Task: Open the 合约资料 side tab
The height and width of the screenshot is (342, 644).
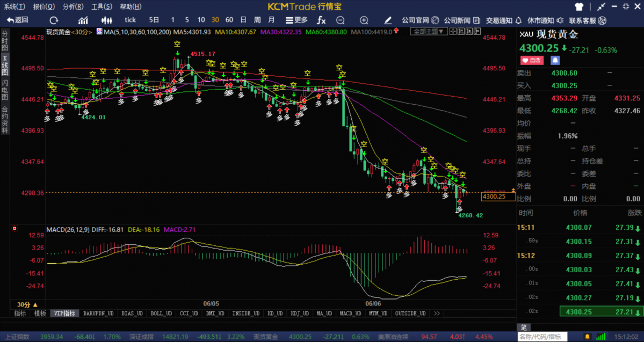Action: click(5, 120)
